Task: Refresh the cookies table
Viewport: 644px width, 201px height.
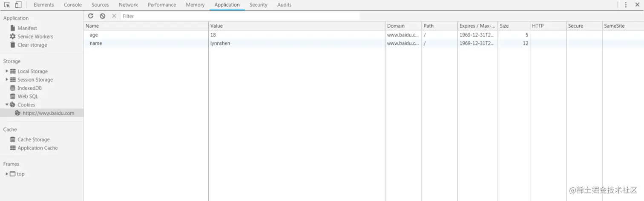Action: (x=91, y=16)
